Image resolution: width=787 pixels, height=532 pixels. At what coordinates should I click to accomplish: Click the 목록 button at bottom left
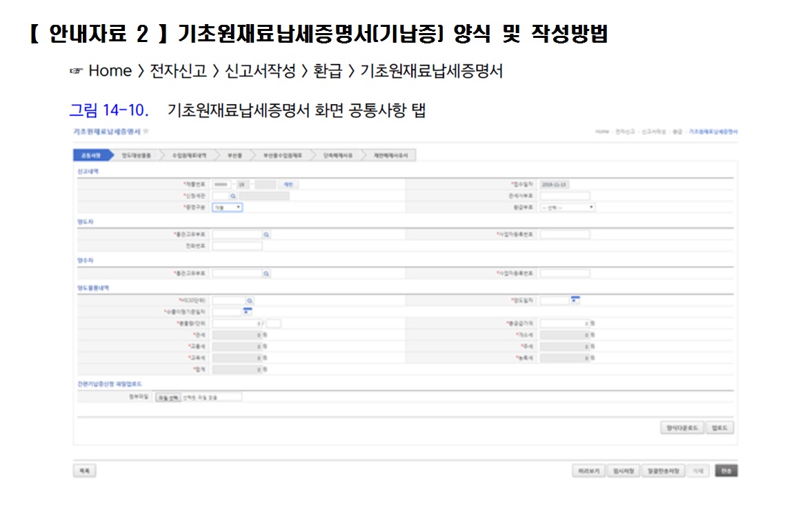click(84, 471)
